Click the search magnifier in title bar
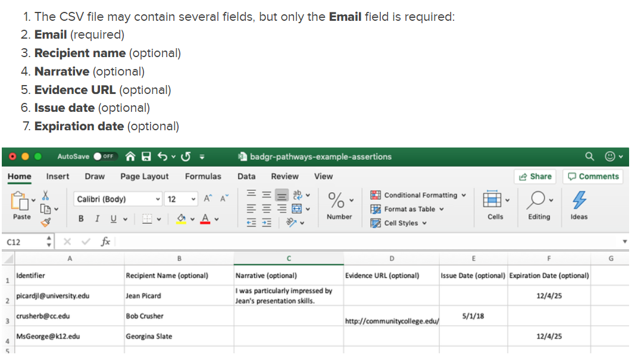Screen dimensions: 641x364 click(x=589, y=156)
